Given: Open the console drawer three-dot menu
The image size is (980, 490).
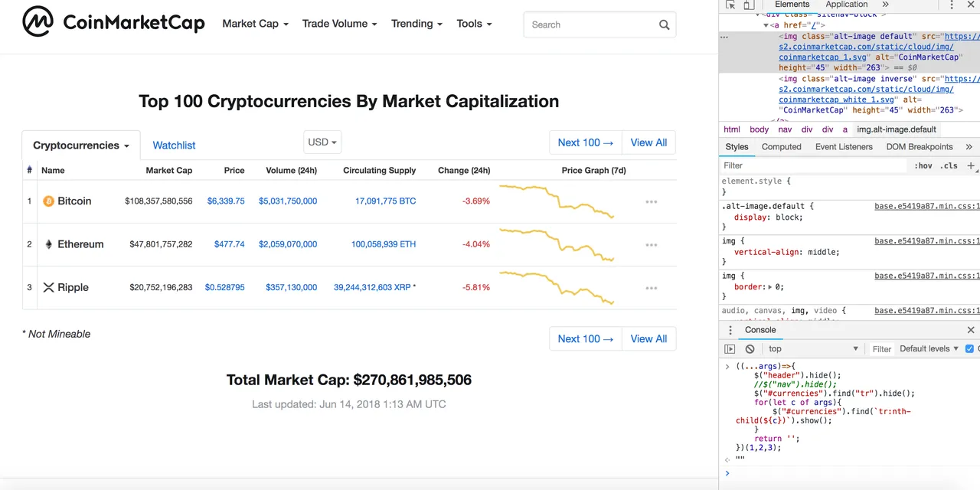Looking at the screenshot, I should pyautogui.click(x=729, y=330).
